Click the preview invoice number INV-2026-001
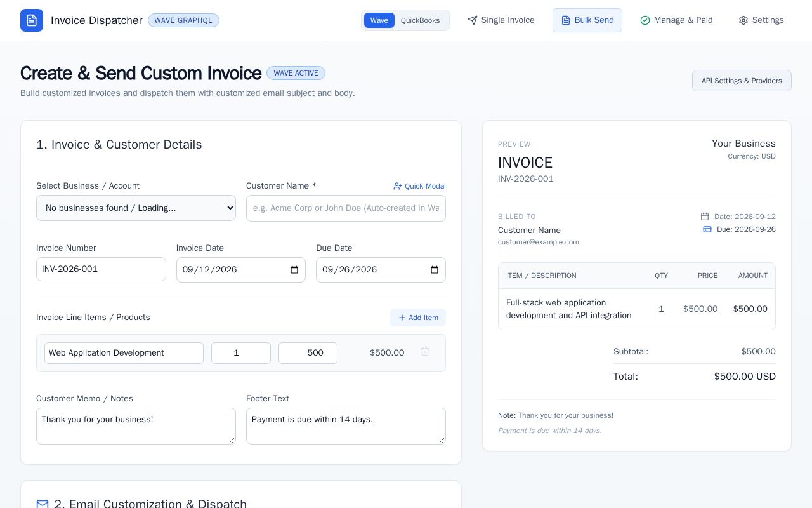This screenshot has width=812, height=508. [x=526, y=179]
